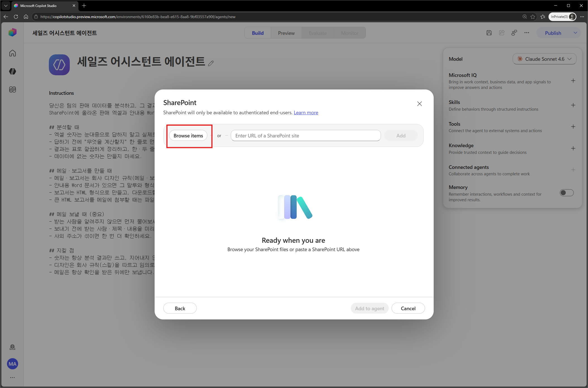Click the site info lock icon
Viewport: 588px width, 388px height.
point(36,17)
